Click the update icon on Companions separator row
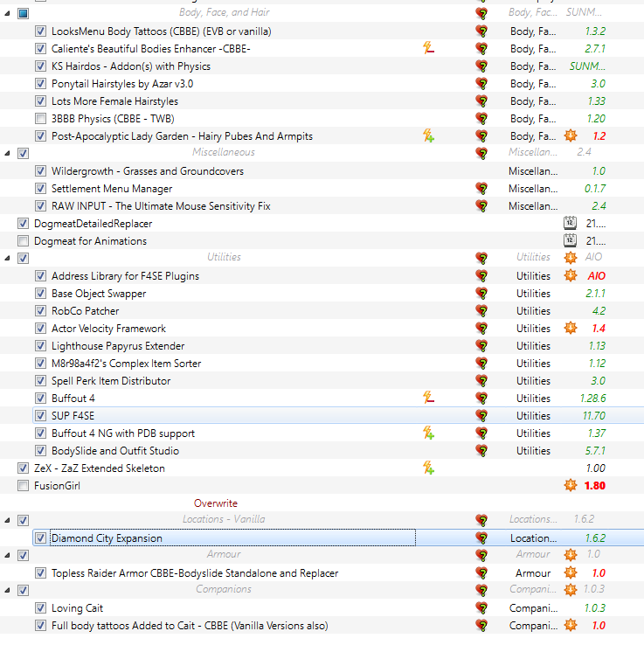This screenshot has height=645, width=644. (571, 589)
